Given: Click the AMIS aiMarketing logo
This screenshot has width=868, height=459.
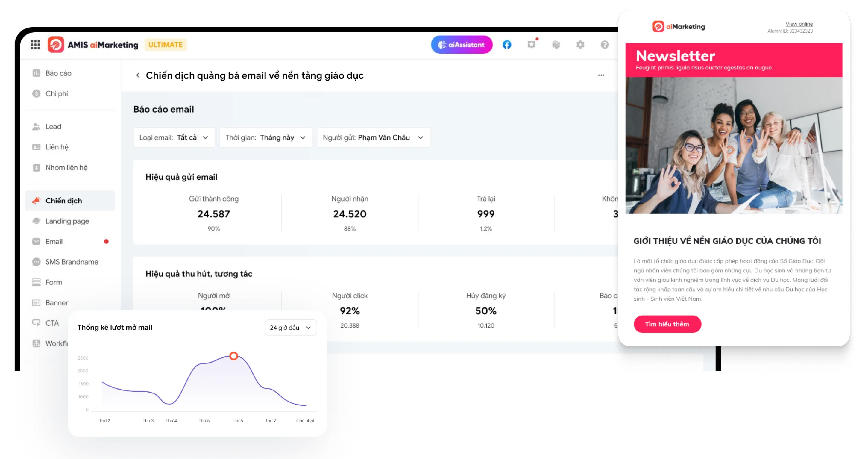Looking at the screenshot, I should click(x=93, y=45).
